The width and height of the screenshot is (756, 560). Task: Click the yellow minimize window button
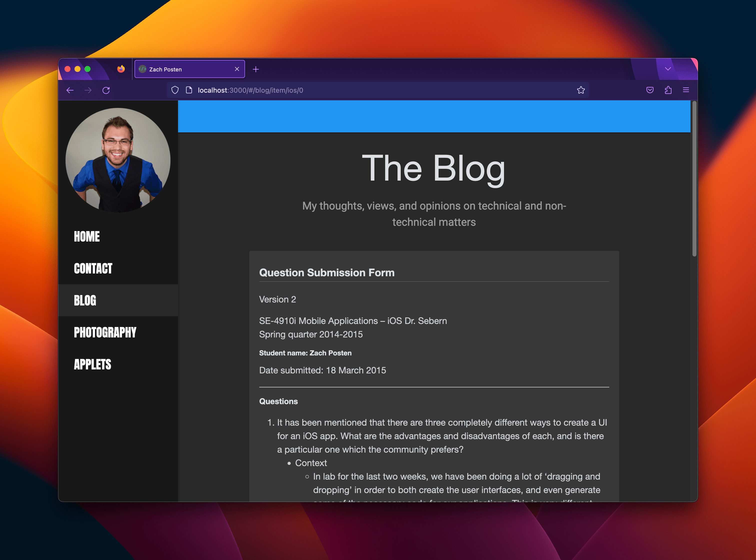(x=77, y=69)
